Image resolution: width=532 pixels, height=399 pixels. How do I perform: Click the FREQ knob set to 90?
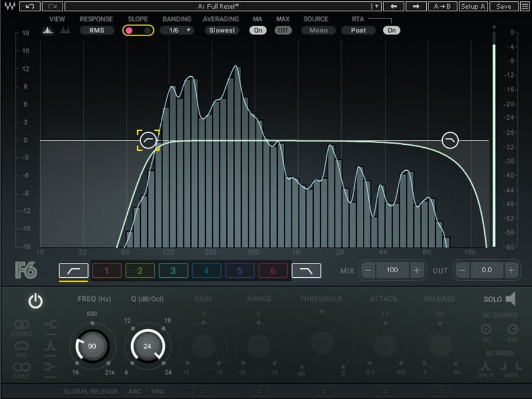point(92,346)
